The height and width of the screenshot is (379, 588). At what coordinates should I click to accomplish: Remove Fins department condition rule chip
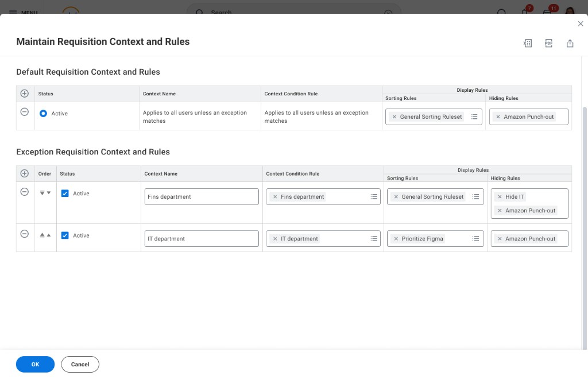275,196
